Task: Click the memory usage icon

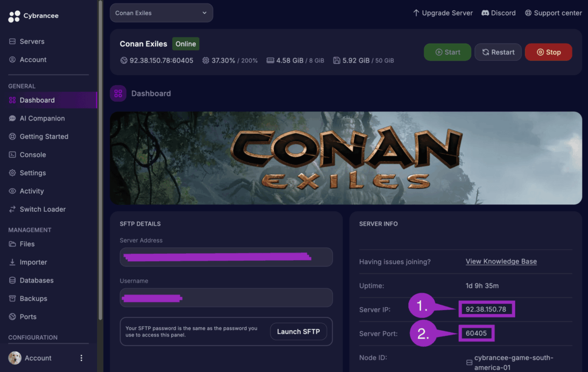Action: click(270, 60)
